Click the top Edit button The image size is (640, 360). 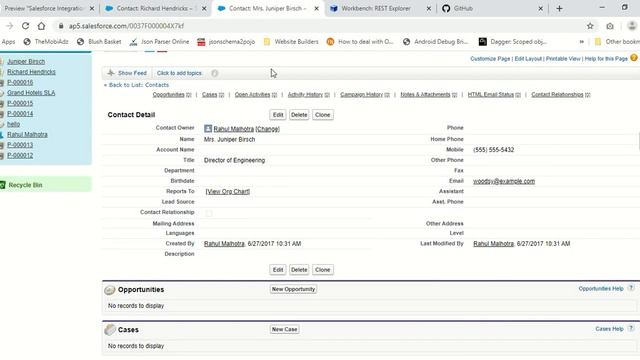point(278,115)
